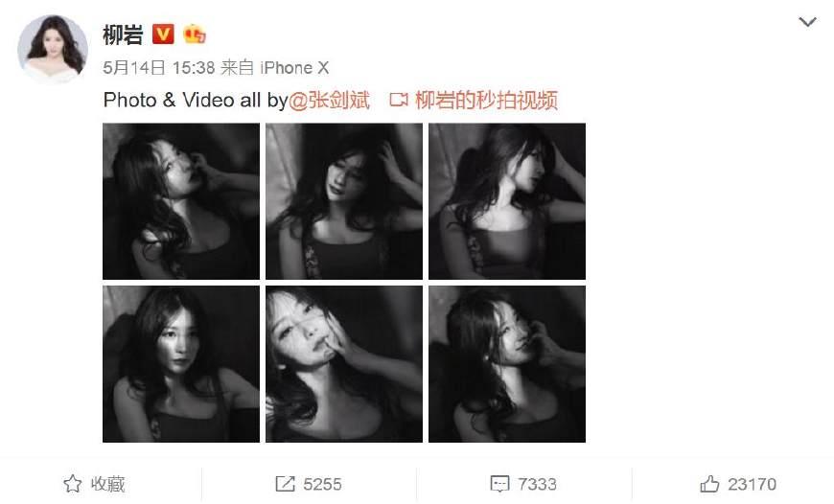This screenshot has width=834, height=504.
Task: Open 柳岩的秒拍视频 video link
Action: (x=486, y=100)
